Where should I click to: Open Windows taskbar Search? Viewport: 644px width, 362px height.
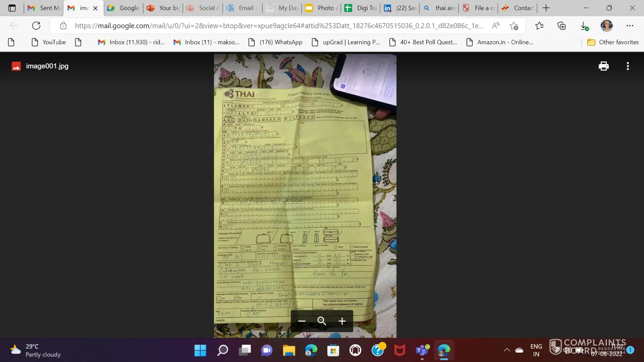click(222, 350)
